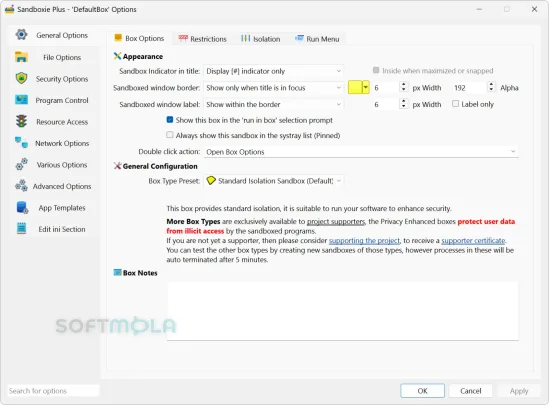The image size is (549, 405).
Task: Switch to the Run Menu tab
Action: [x=317, y=39]
